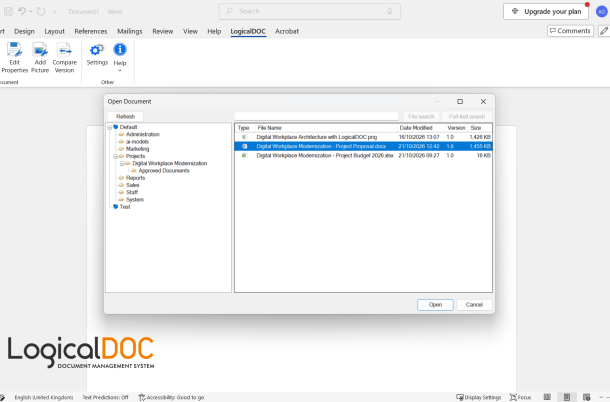Click the Redo arrow in title bar
Viewport: 610px width, 402px height.
(x=41, y=11)
